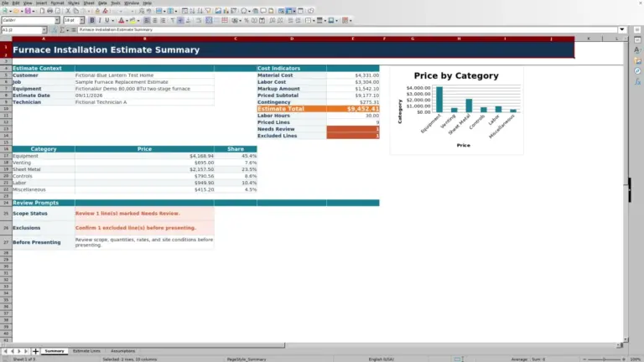The image size is (644, 362).
Task: Click the Merge and Center Cells icon
Action: tap(209, 20)
